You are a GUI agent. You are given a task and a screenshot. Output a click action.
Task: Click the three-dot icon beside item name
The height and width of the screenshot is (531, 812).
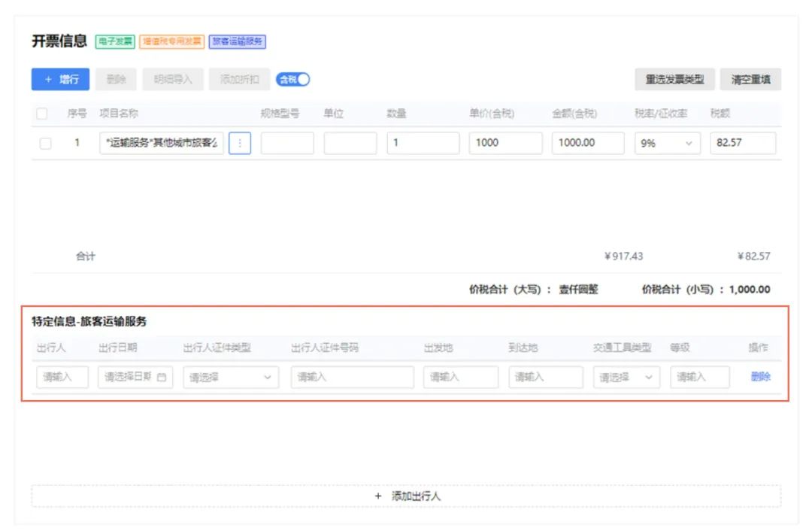(239, 143)
